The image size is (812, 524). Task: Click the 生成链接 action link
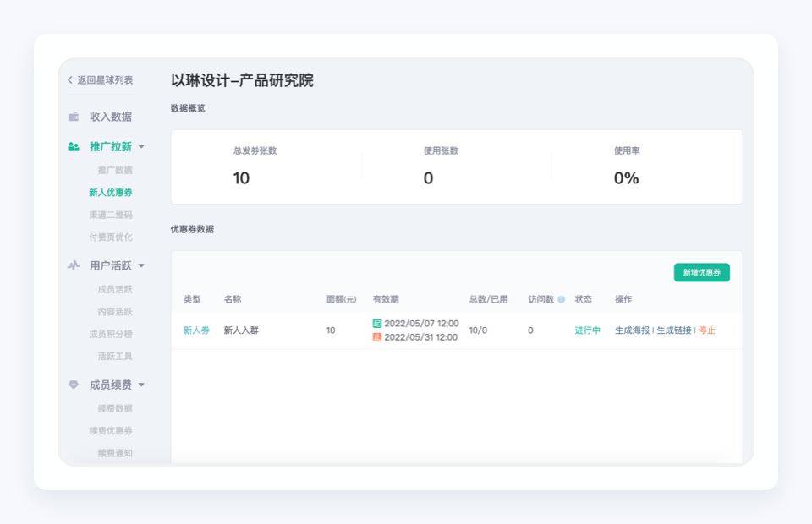coord(674,330)
